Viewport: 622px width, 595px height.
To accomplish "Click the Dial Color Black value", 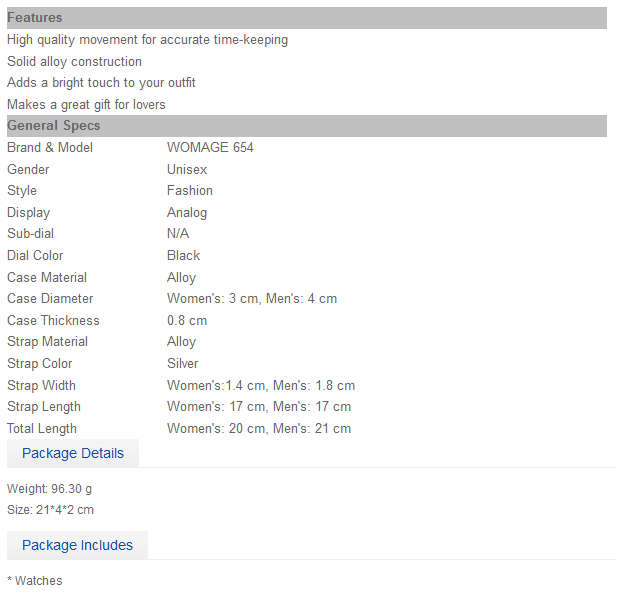I will [185, 257].
